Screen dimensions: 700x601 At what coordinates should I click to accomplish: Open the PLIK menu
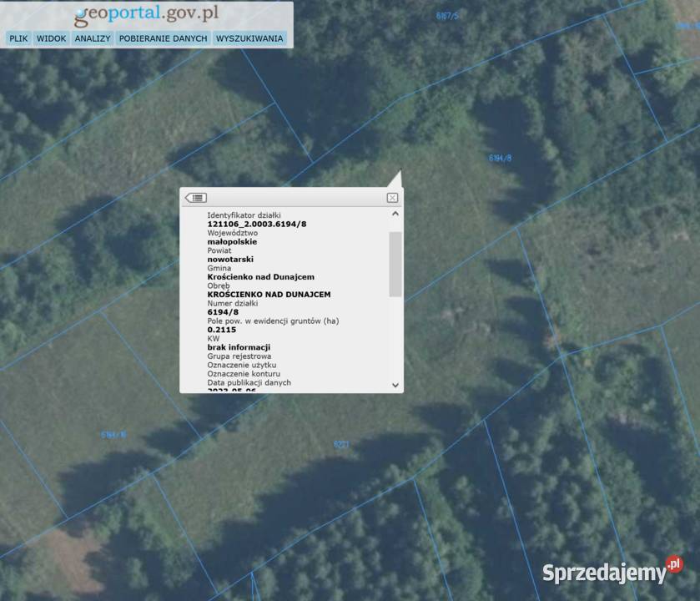point(18,38)
